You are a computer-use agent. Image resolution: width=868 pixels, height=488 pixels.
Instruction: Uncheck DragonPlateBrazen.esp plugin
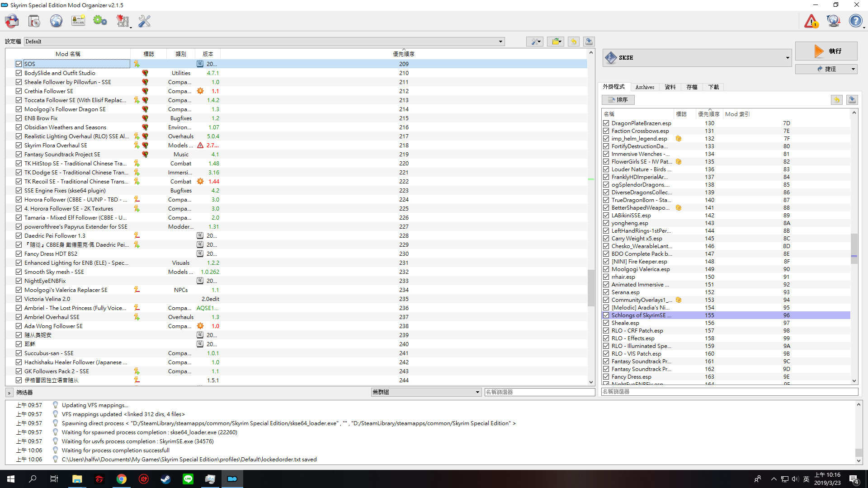[606, 123]
